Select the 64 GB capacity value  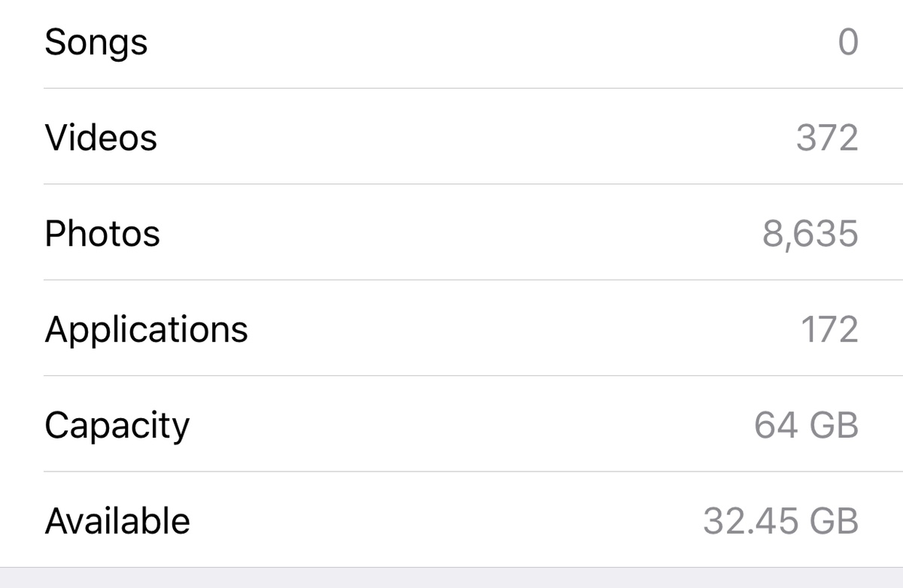tap(806, 426)
